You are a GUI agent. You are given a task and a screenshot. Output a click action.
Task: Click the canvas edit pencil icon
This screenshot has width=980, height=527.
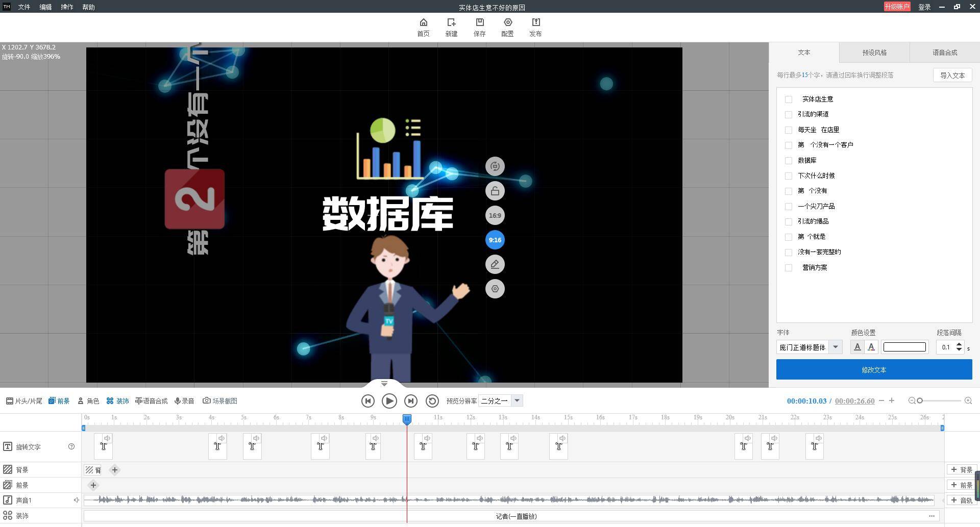pos(495,264)
